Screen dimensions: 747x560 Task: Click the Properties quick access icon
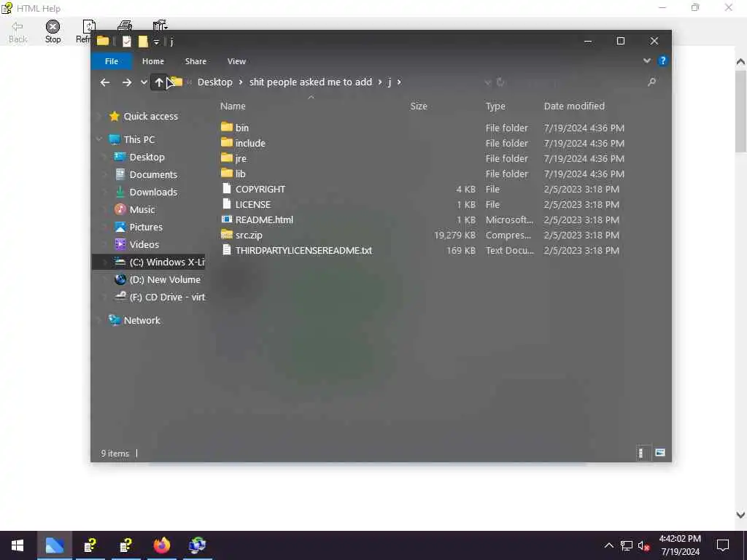pos(127,42)
